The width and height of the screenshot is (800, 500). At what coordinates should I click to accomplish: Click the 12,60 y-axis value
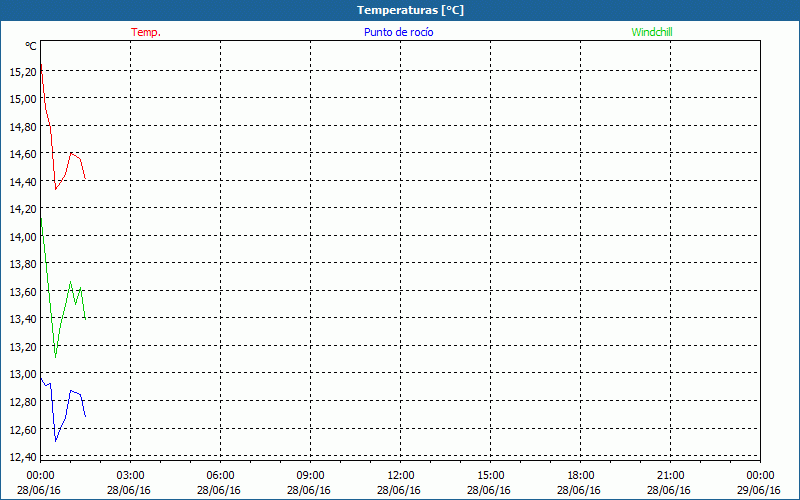tap(23, 430)
